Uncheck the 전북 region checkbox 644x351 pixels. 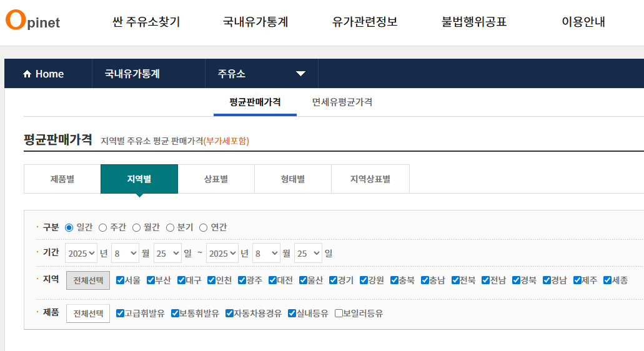coord(455,280)
